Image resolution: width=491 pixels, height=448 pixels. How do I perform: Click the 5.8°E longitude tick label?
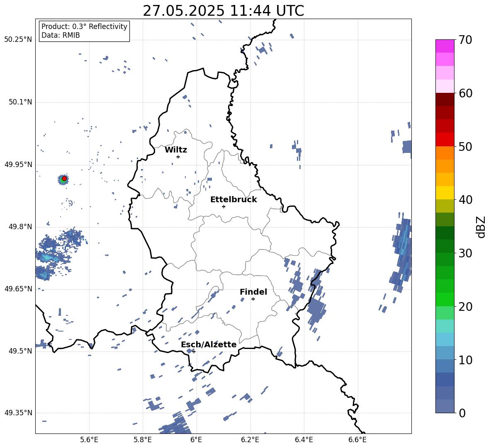[x=143, y=440]
